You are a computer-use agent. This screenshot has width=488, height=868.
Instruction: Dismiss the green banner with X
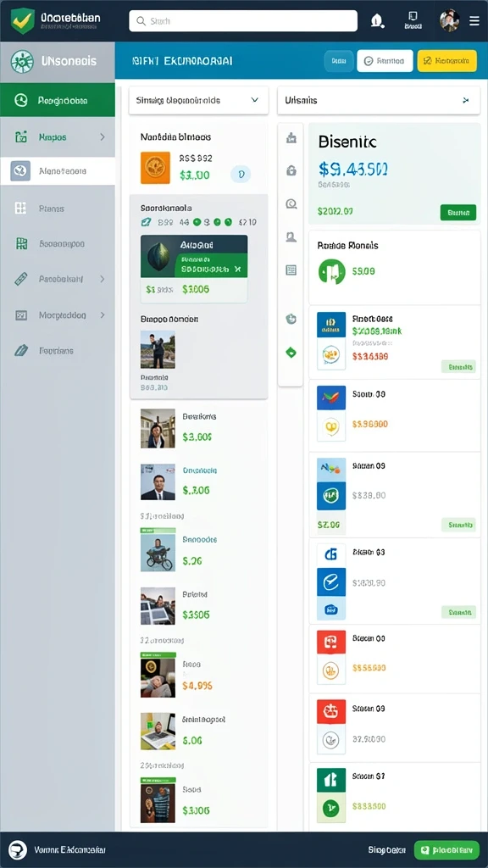(238, 269)
